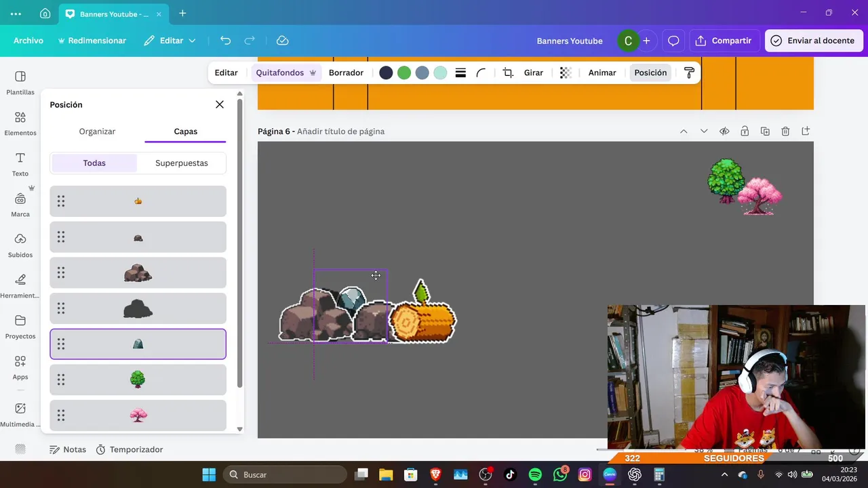Close the Posición panel
Screen dimensions: 868x488
tap(220, 104)
